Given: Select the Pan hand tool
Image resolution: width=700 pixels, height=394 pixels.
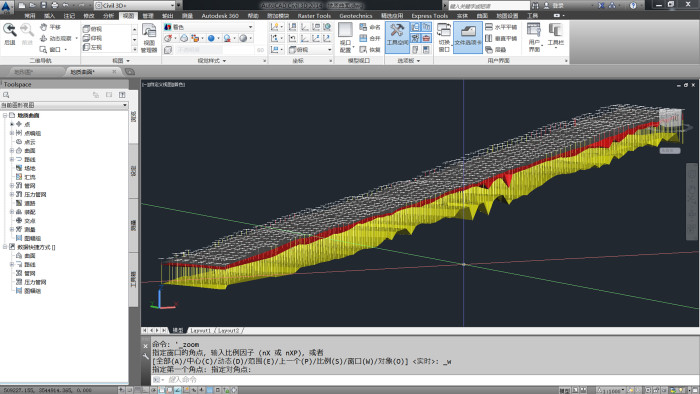Looking at the screenshot, I should (50, 27).
